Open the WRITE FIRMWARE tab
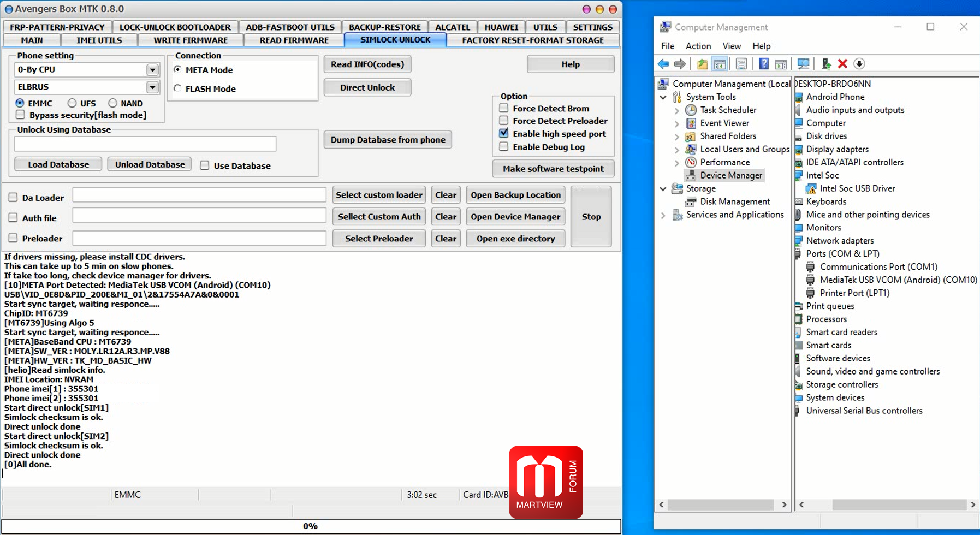Viewport: 980px width, 546px height. (x=191, y=40)
